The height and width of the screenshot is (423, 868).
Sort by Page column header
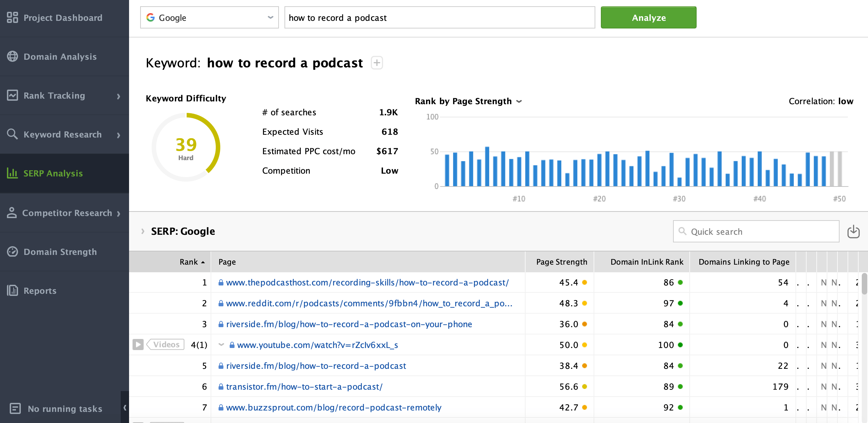pos(368,262)
